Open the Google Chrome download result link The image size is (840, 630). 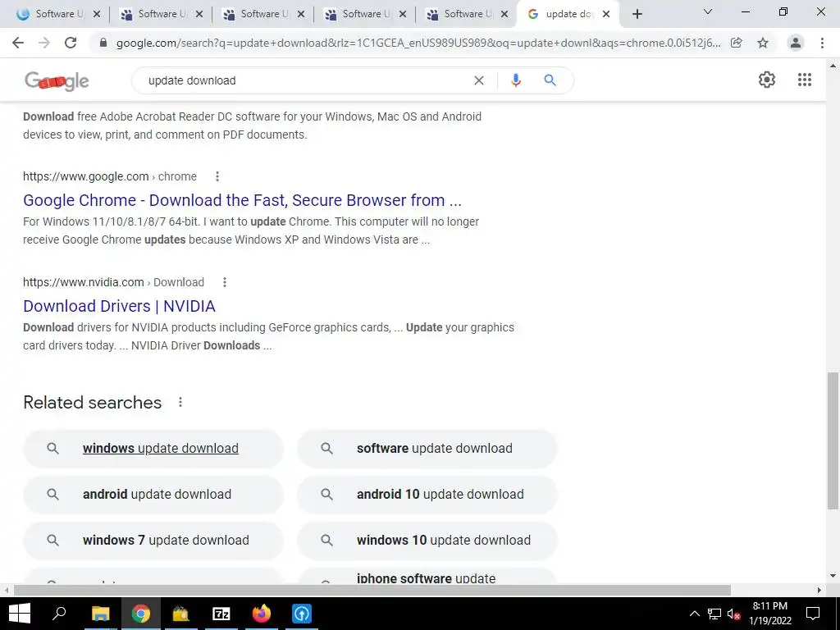(242, 200)
